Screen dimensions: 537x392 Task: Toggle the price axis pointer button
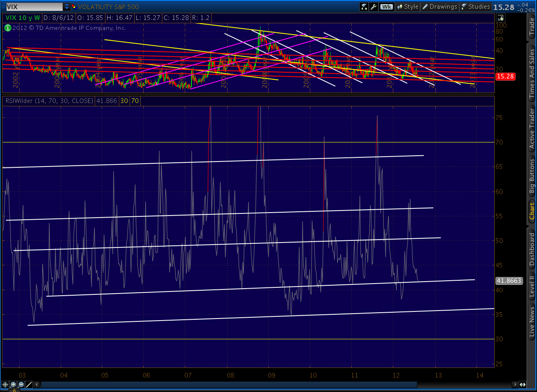(x=500, y=17)
